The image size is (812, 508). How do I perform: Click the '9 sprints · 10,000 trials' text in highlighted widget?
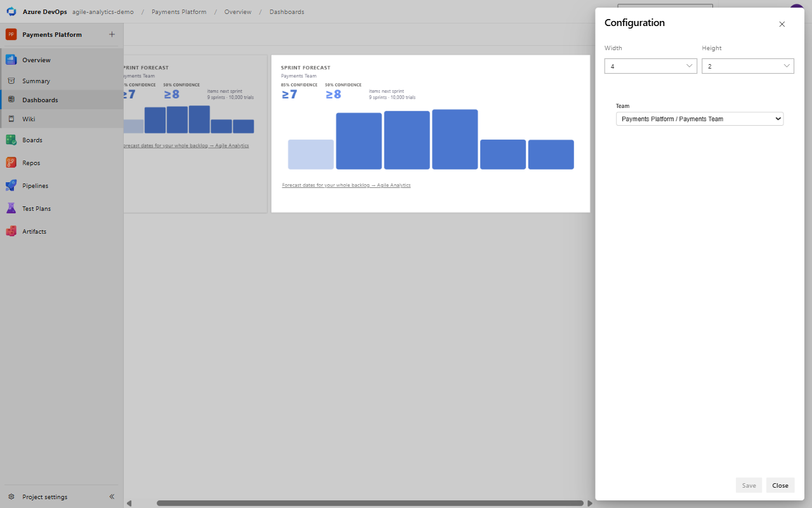(x=392, y=97)
